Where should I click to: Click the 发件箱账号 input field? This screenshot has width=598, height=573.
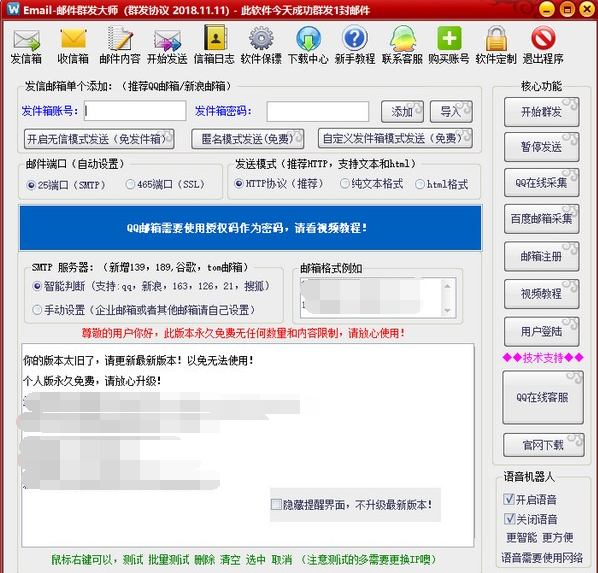[135, 111]
